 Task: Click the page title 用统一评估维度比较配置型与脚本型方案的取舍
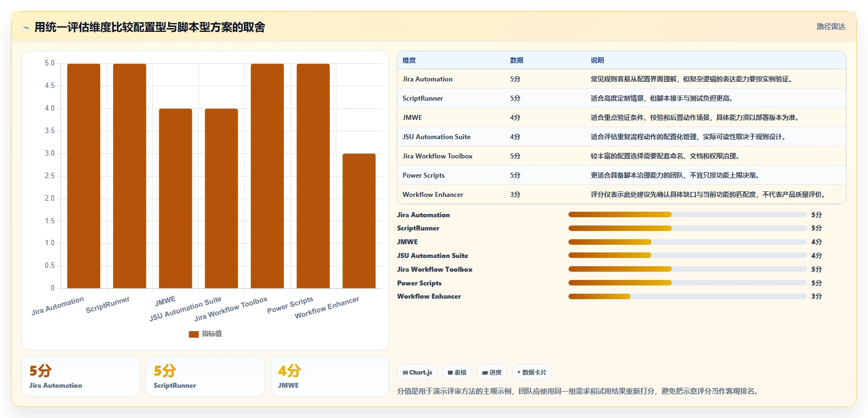coord(150,27)
